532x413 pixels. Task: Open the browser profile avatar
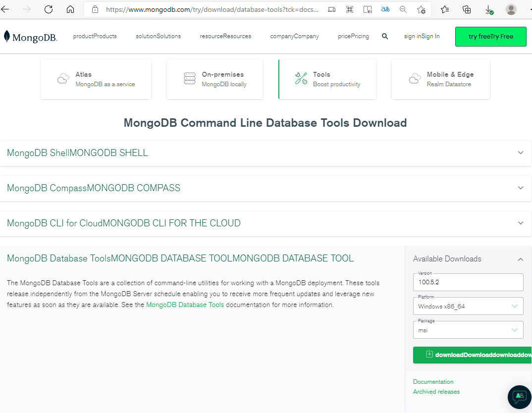(x=511, y=9)
